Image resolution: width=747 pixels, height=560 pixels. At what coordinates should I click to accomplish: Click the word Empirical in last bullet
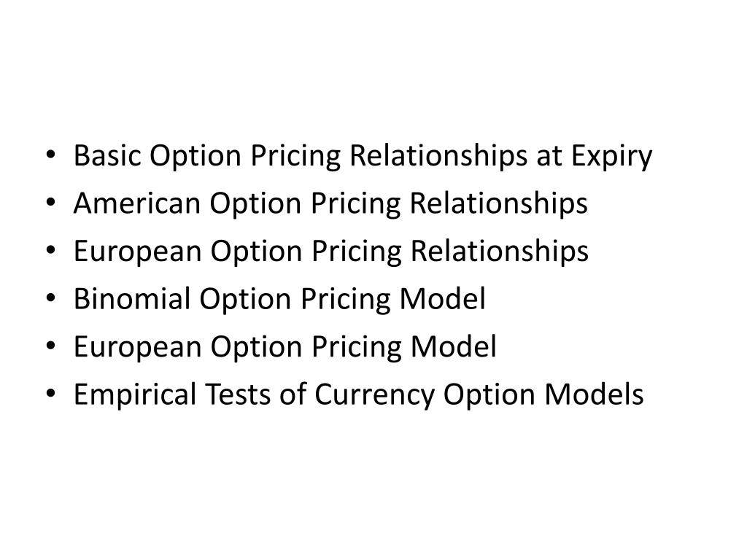pyautogui.click(x=135, y=396)
